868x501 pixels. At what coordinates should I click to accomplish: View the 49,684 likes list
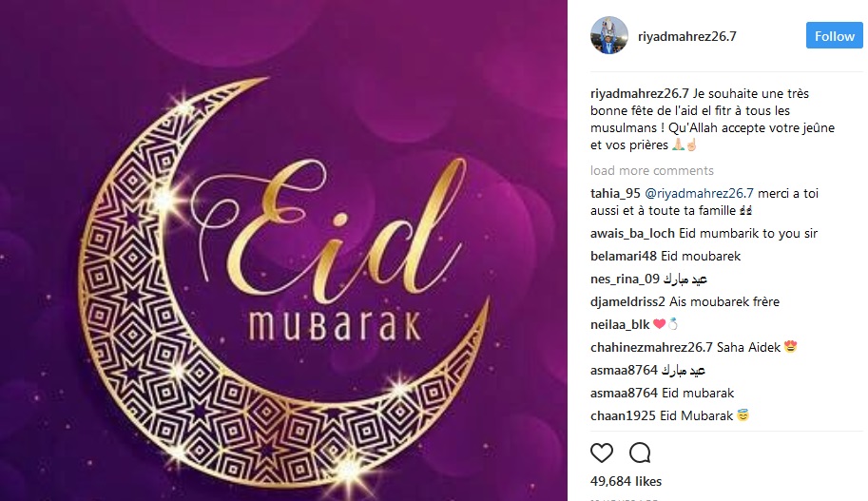pos(627,481)
